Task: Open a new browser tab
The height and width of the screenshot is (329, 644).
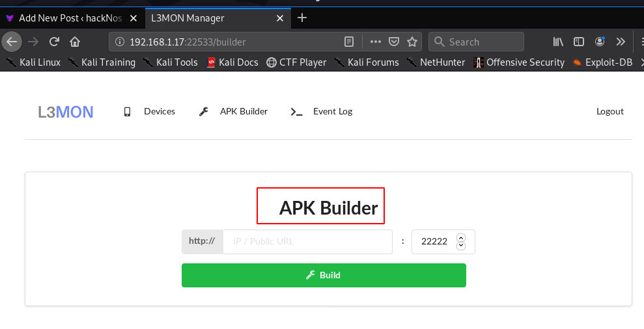Action: click(302, 18)
